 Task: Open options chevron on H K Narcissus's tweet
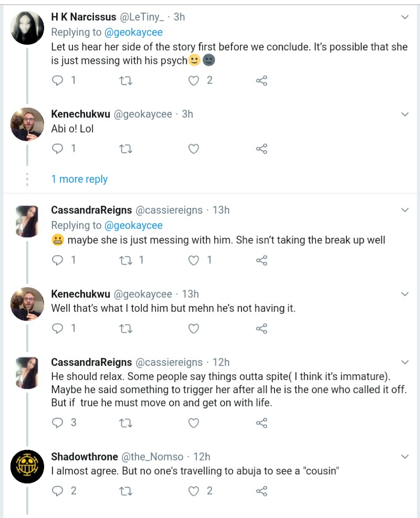click(405, 17)
